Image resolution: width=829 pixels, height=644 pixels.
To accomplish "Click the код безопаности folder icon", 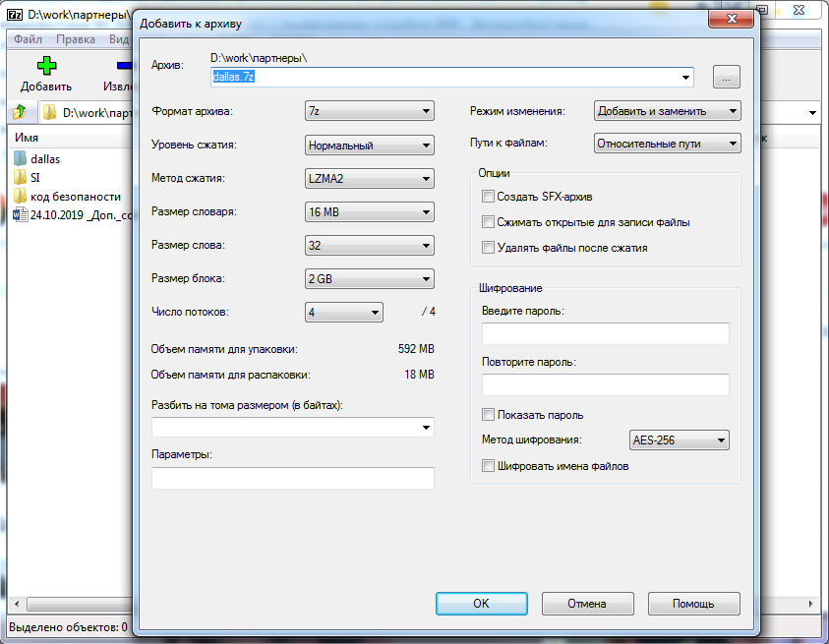I will coord(20,197).
